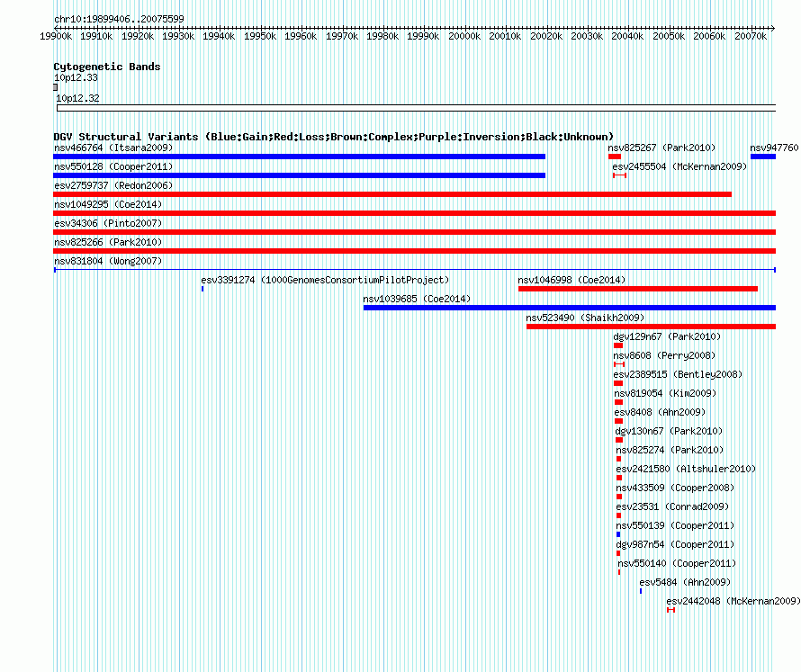The image size is (801, 672).
Task: Open variant esv5484 (Ahn2009)
Action: (685, 582)
